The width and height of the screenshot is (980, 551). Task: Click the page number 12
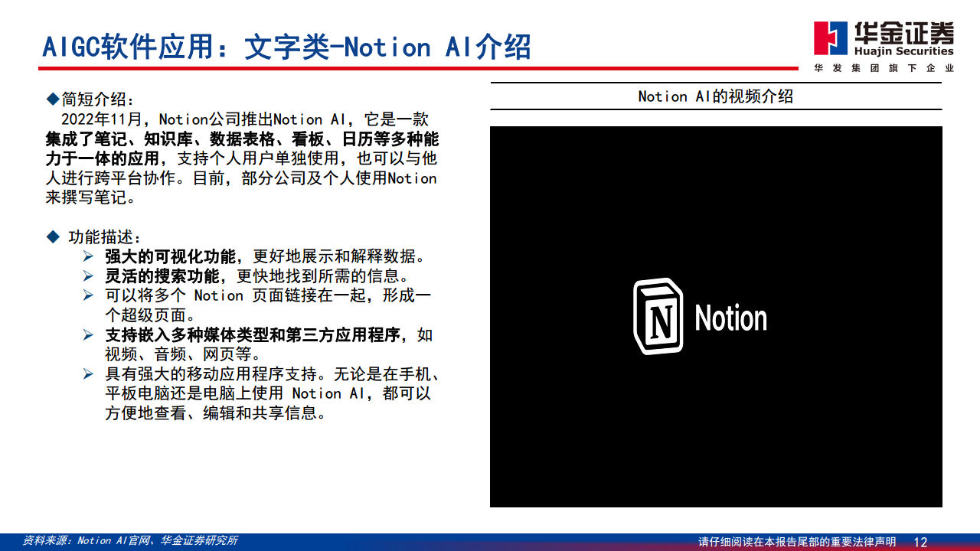point(921,542)
